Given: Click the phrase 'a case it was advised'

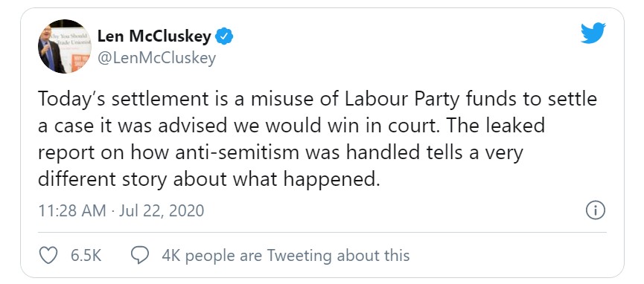Looking at the screenshot, I should coord(133,126).
